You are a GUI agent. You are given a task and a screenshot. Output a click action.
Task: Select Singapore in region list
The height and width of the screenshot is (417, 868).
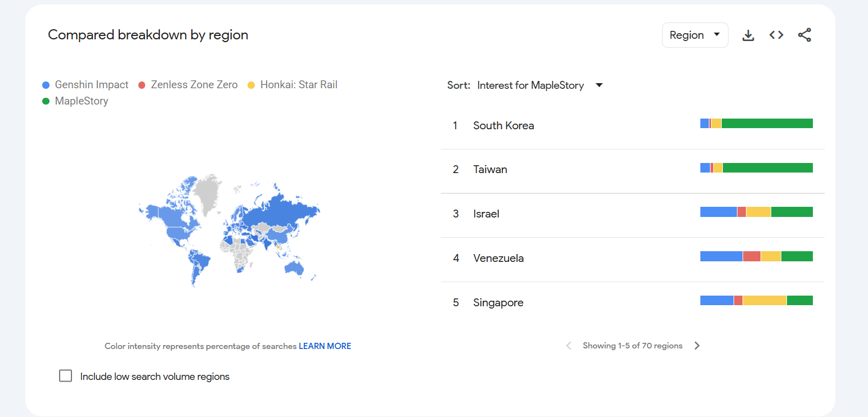coord(498,302)
